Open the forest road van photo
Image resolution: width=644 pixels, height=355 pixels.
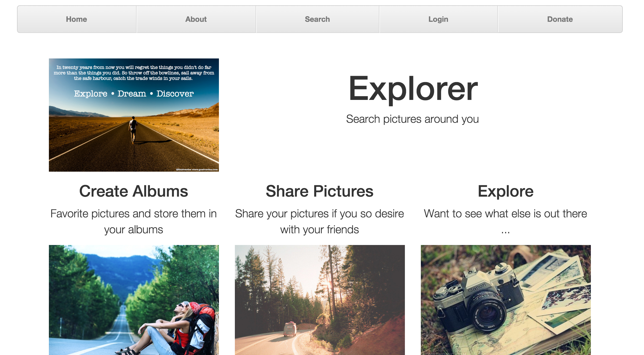point(320,300)
